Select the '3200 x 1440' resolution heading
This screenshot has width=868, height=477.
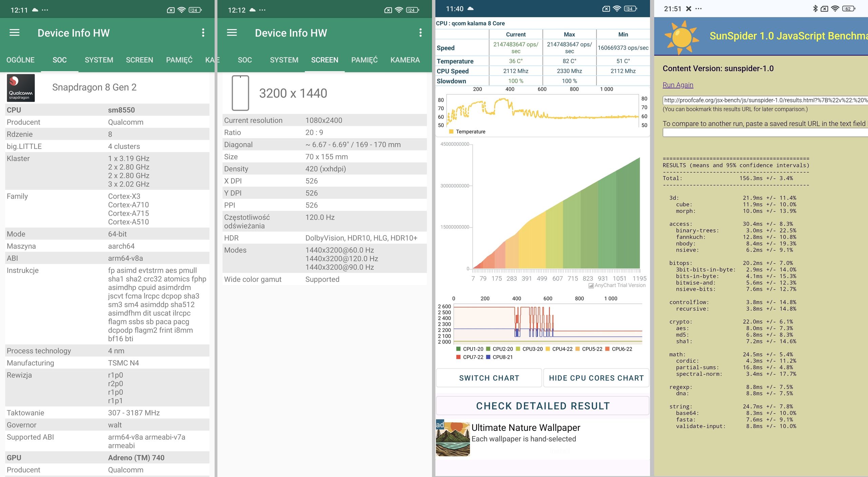coord(293,93)
